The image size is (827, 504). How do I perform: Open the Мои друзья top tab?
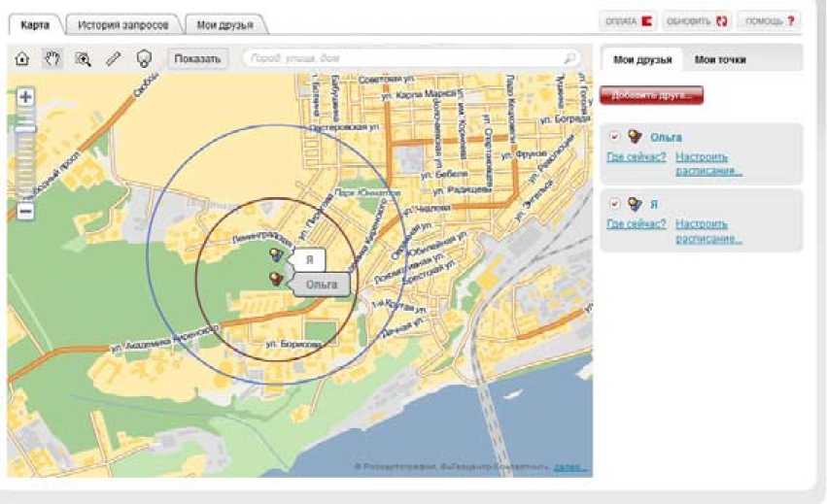[224, 24]
